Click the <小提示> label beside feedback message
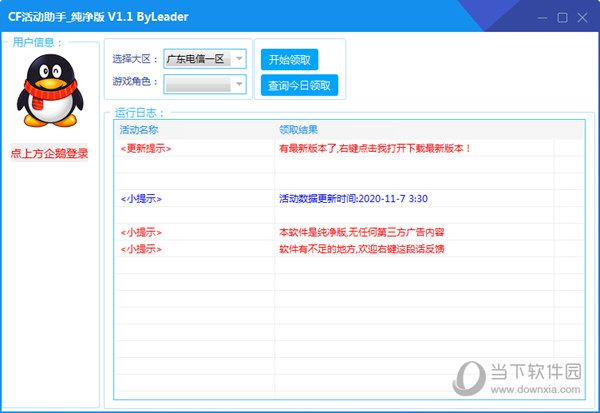Viewport: 600px width, 413px height. 141,249
